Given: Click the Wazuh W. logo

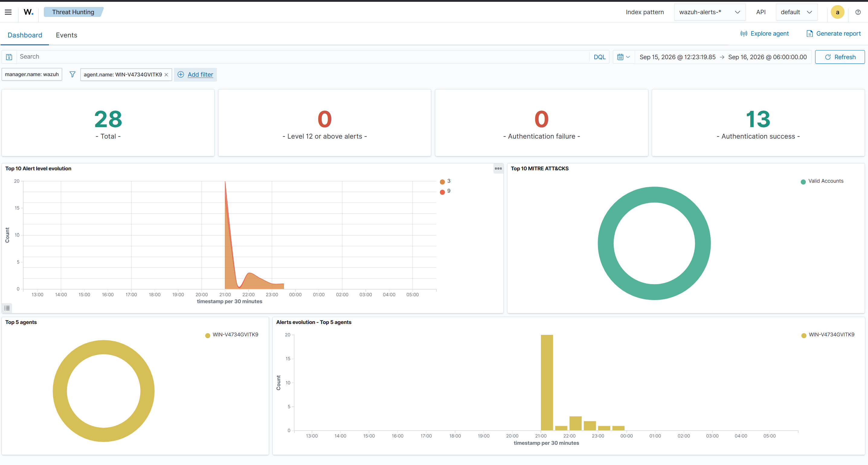Looking at the screenshot, I should pos(29,12).
